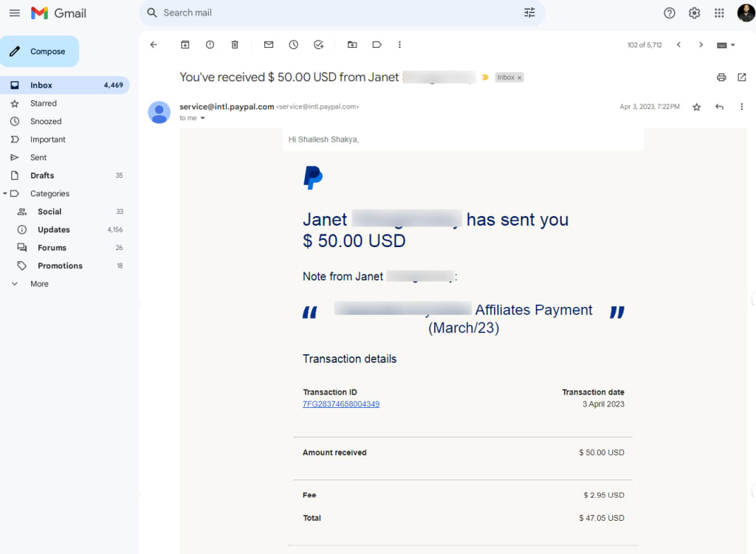Star this PayPal email

[x=697, y=107]
